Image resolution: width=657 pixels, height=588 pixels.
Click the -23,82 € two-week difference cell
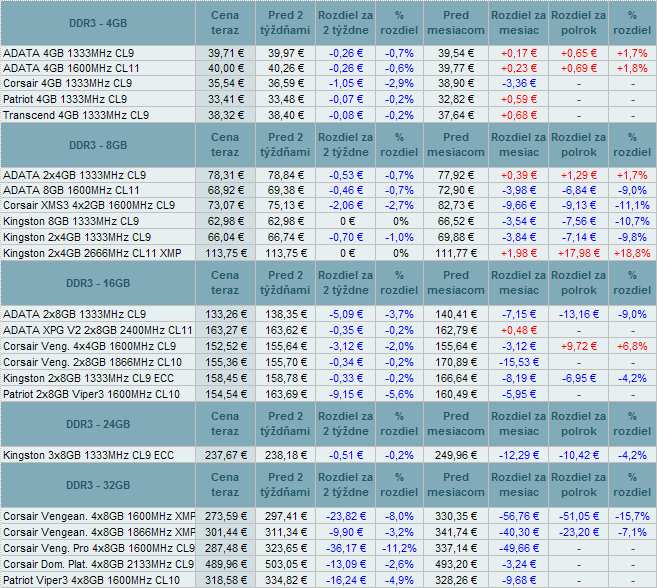(x=346, y=516)
